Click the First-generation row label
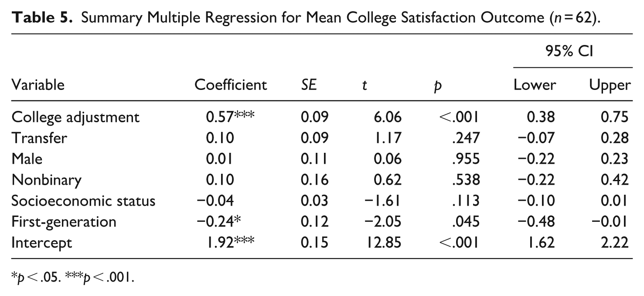644x296 pixels. point(64,222)
